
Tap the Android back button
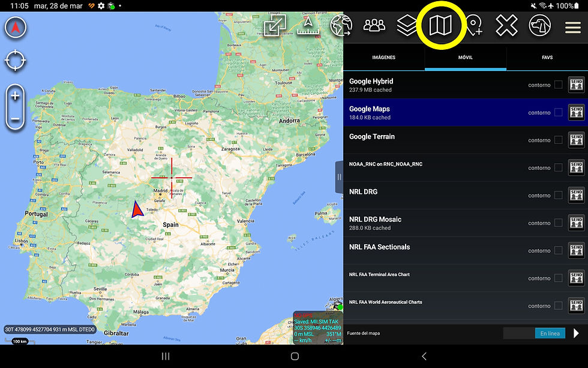coord(424,356)
